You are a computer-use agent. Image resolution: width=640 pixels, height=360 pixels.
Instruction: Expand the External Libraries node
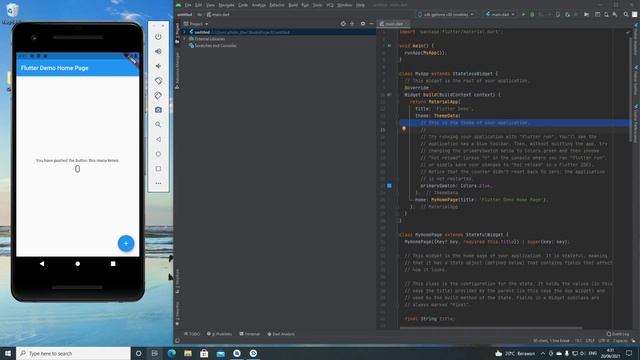pyautogui.click(x=185, y=39)
